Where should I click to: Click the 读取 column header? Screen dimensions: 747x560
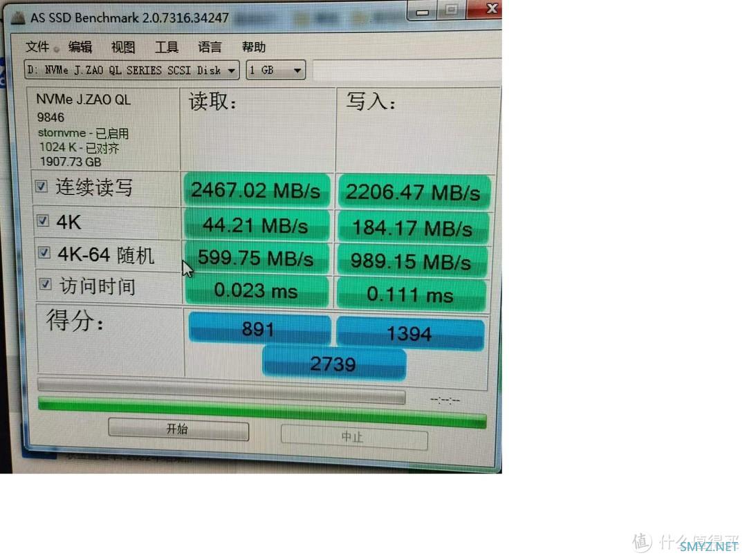point(212,102)
